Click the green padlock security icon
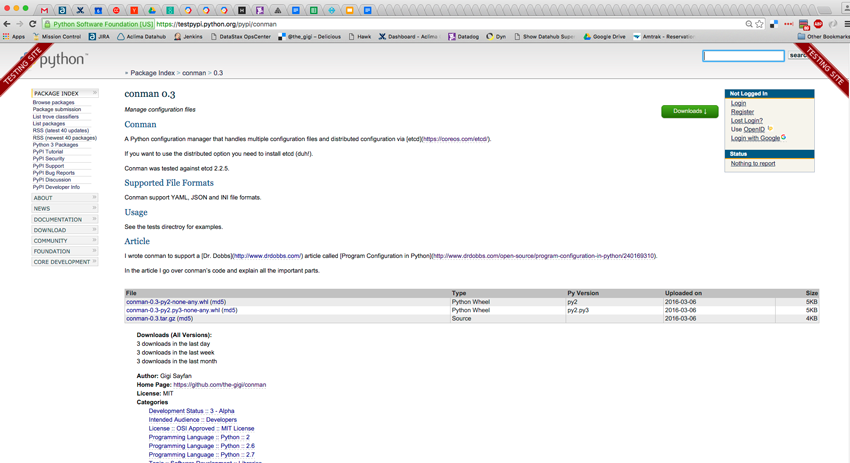This screenshot has width=850, height=463. [47, 24]
